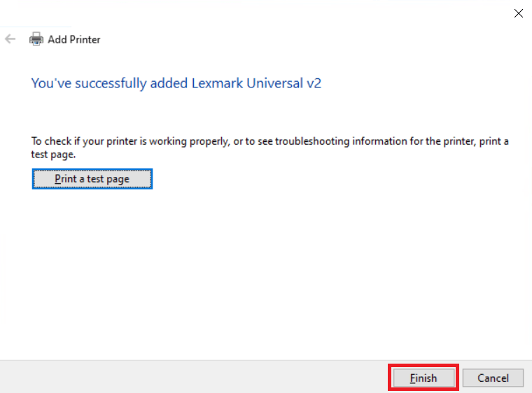Image resolution: width=532 pixels, height=393 pixels.
Task: Go back using the left arrow
Action: (10, 39)
